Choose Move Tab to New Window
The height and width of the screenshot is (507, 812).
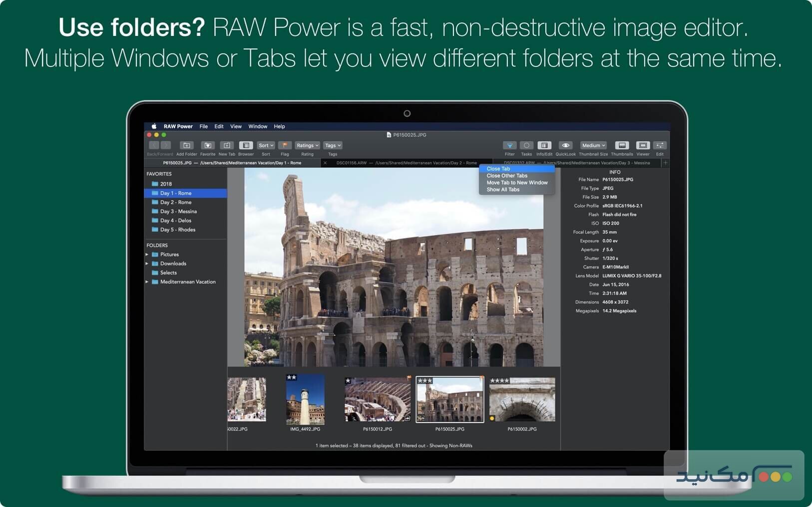click(x=517, y=183)
